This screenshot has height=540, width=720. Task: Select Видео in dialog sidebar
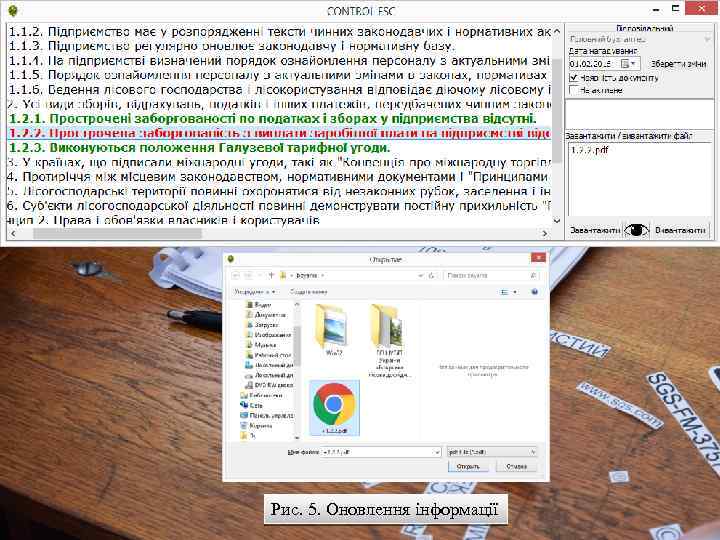(259, 304)
